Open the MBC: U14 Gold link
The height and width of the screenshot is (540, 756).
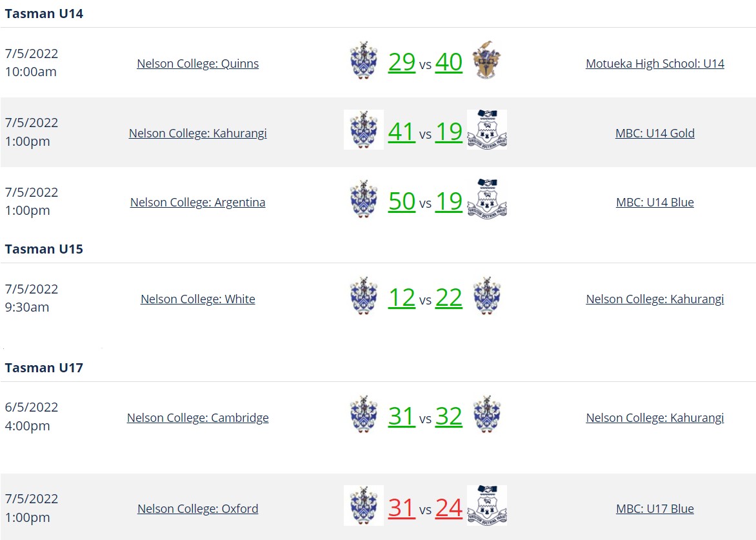click(655, 133)
